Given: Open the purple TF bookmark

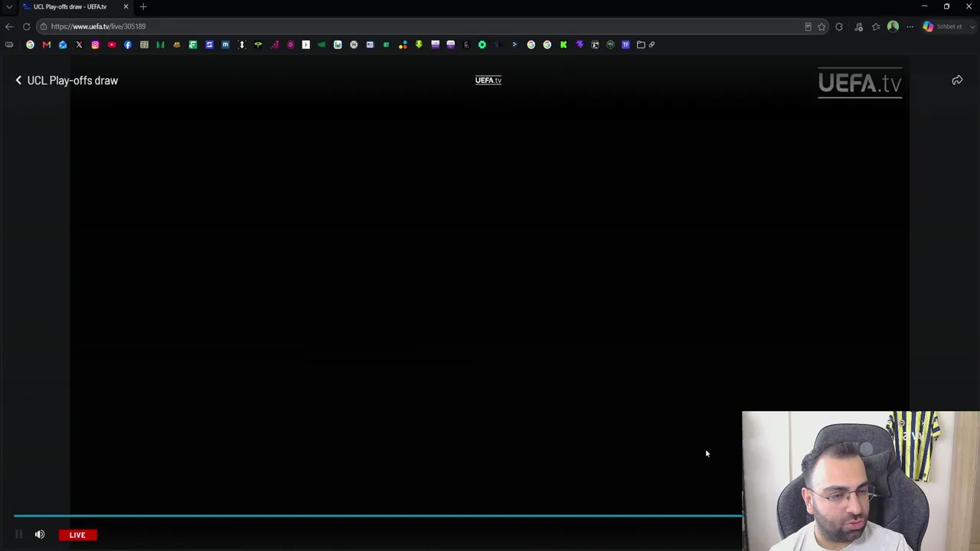Looking at the screenshot, I should (626, 44).
